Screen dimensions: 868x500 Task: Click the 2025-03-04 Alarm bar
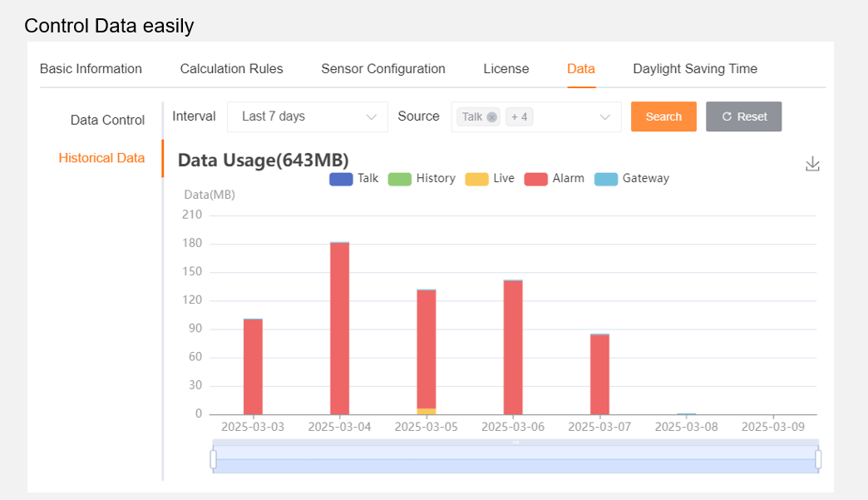[x=339, y=328]
